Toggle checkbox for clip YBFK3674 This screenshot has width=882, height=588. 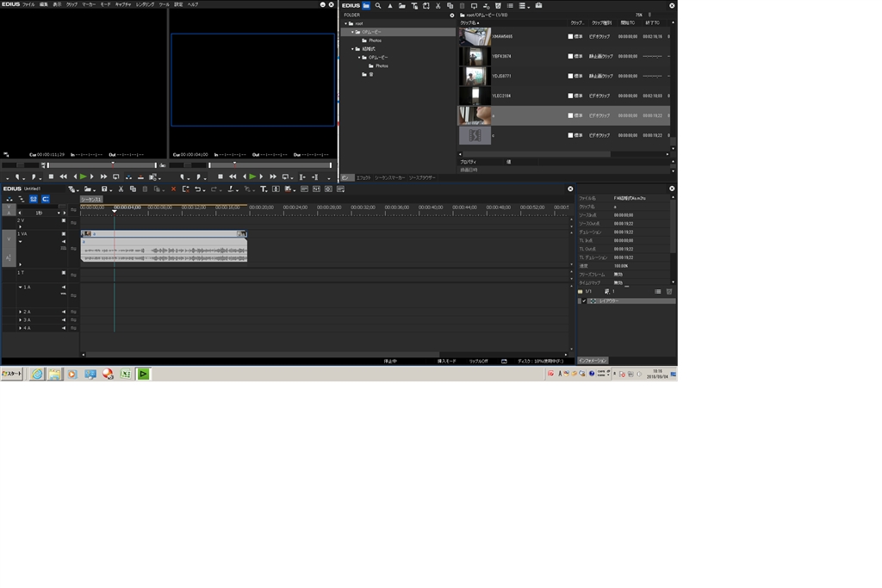pos(570,56)
